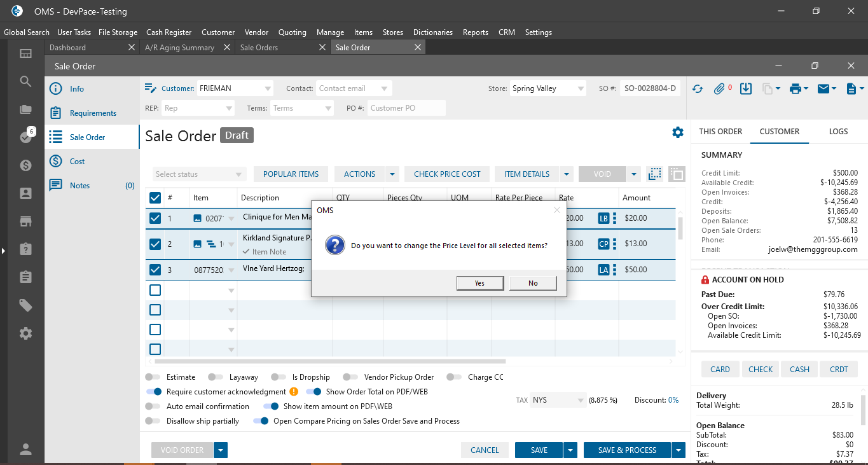
Task: Uncheck the checkbox for row 2
Action: point(155,244)
